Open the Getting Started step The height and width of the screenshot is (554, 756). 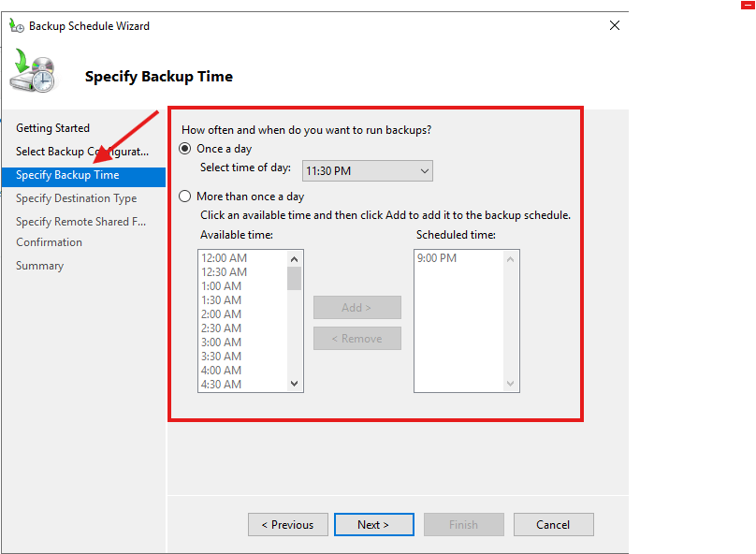(52, 128)
